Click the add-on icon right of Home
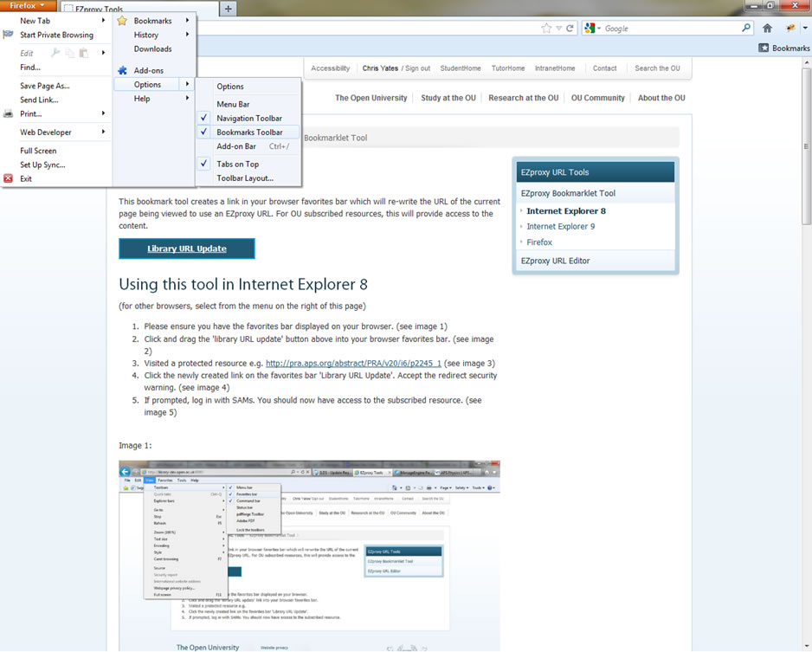 (x=790, y=29)
